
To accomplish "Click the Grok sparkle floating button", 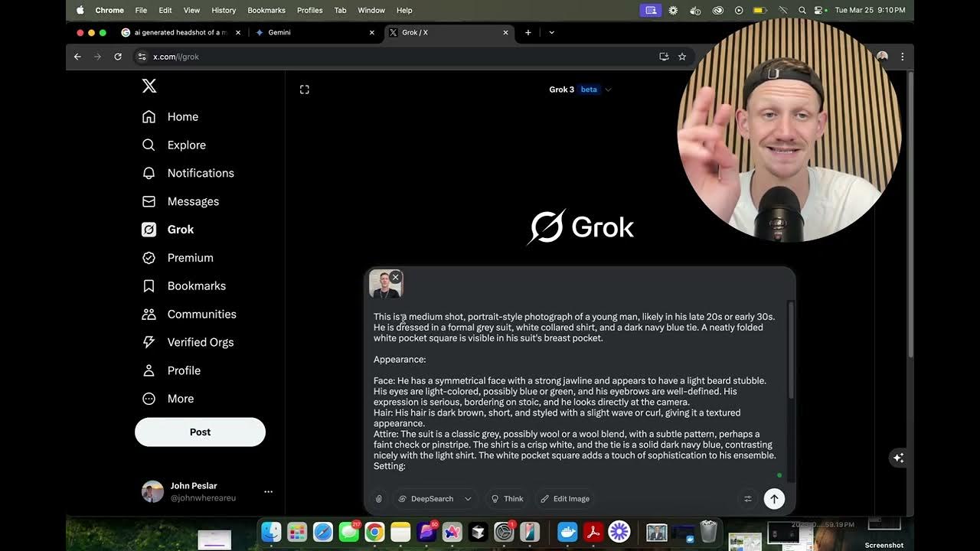I will pyautogui.click(x=899, y=458).
